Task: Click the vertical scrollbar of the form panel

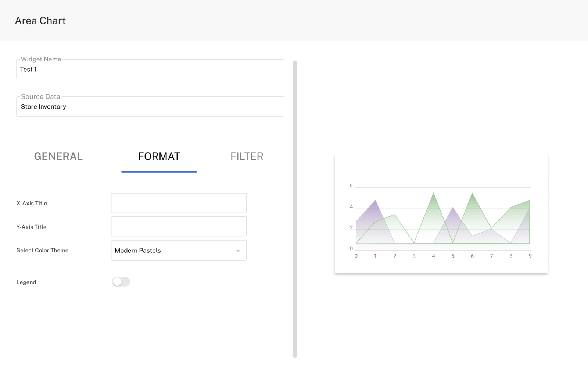Action: click(x=295, y=209)
